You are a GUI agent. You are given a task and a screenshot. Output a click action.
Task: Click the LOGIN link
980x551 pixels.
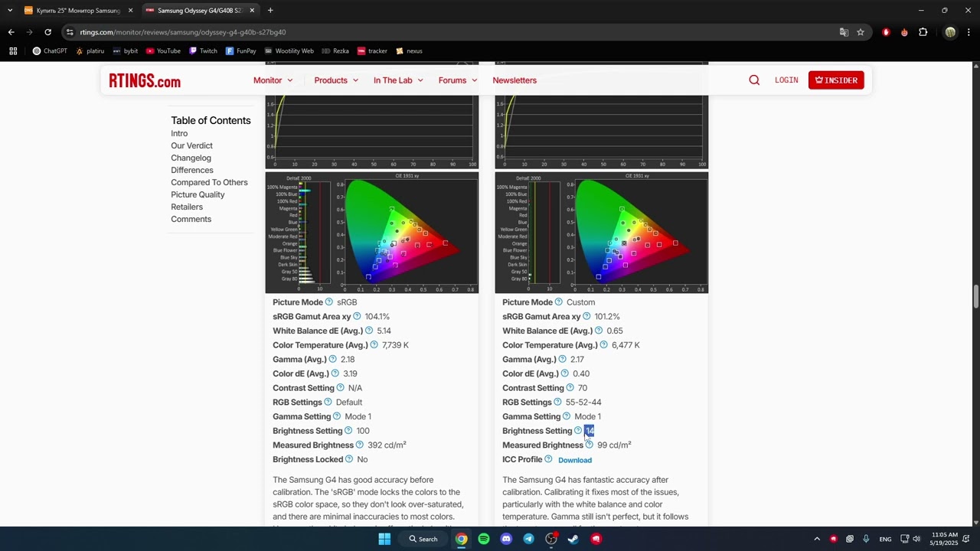coord(786,80)
